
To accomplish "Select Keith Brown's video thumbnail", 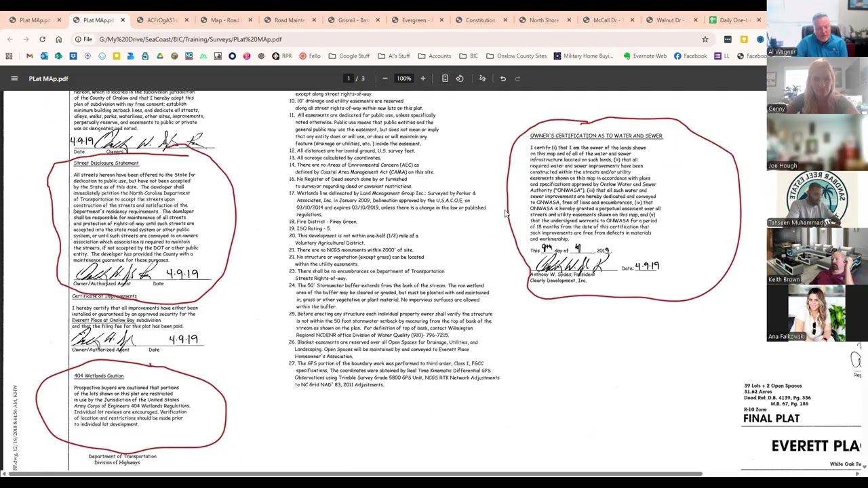I will 817,256.
